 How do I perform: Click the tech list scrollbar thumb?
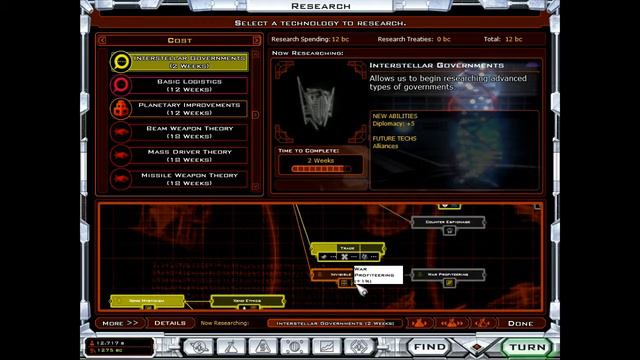pyautogui.click(x=256, y=115)
